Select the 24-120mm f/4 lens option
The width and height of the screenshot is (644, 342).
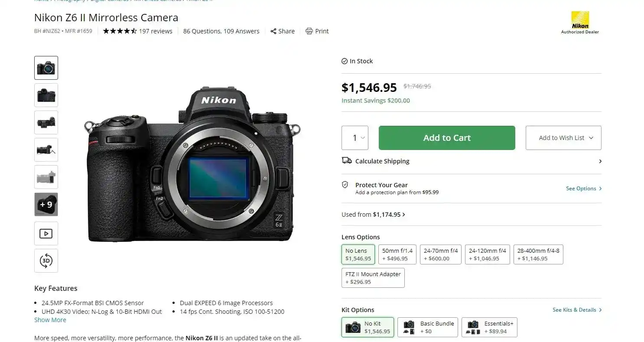[x=487, y=254]
